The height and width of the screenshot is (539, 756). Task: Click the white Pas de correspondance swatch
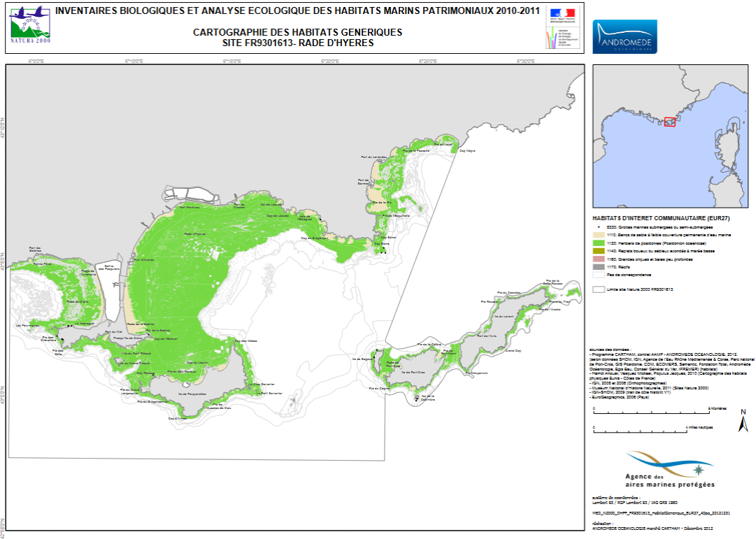[x=599, y=275]
